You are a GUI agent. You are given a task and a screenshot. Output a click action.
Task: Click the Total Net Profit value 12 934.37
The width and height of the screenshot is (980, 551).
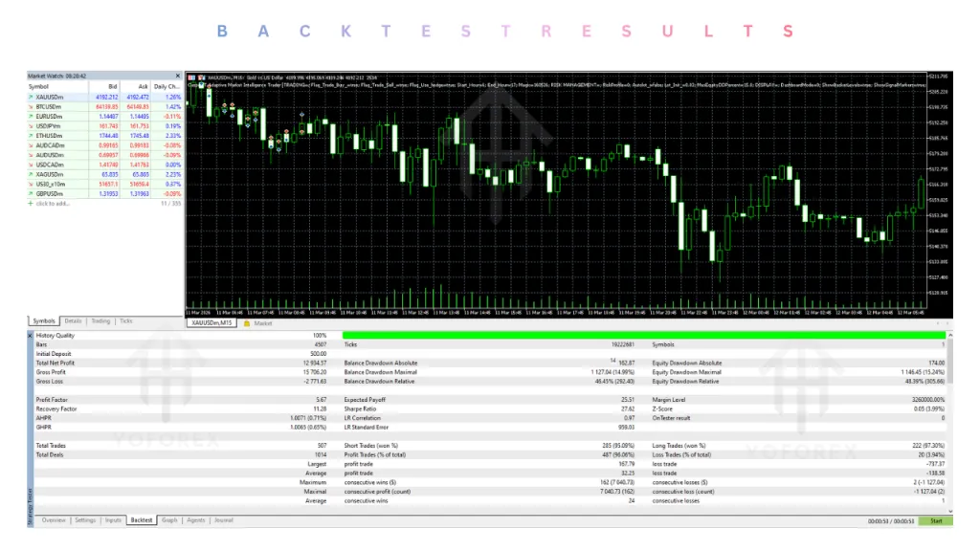click(315, 363)
